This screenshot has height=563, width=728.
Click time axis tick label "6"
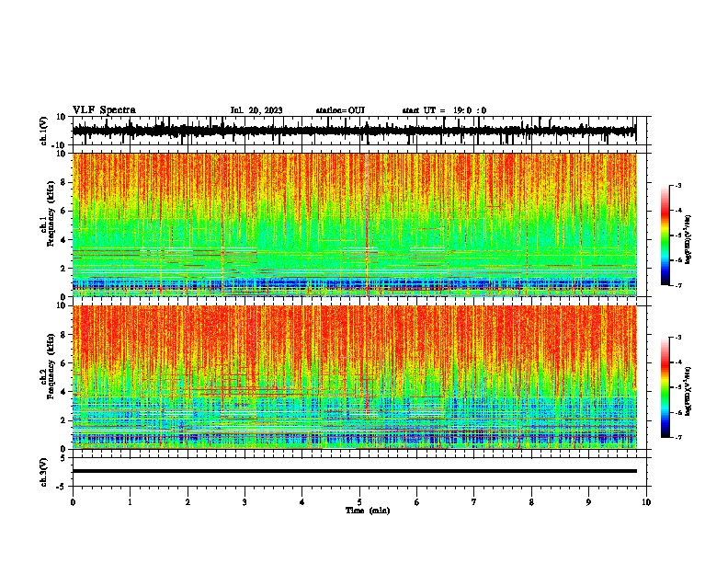[417, 502]
